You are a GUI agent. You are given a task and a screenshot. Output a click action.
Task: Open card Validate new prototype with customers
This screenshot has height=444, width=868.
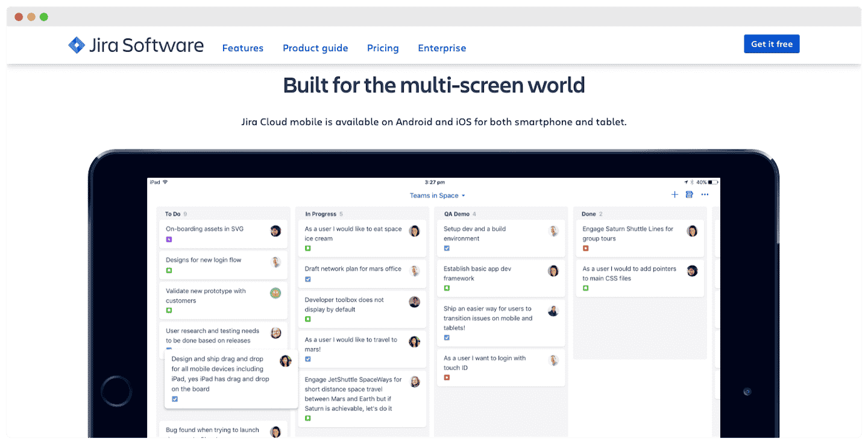[x=223, y=300]
